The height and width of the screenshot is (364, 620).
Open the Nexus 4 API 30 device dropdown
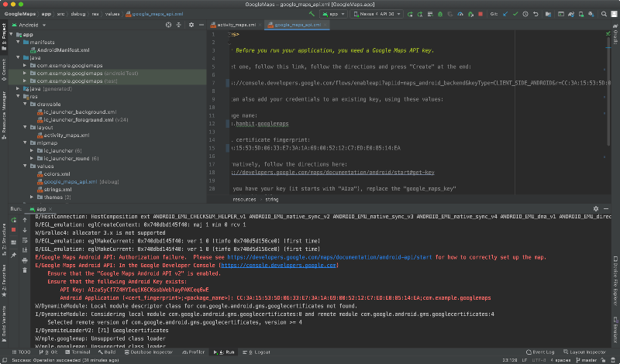(x=377, y=14)
